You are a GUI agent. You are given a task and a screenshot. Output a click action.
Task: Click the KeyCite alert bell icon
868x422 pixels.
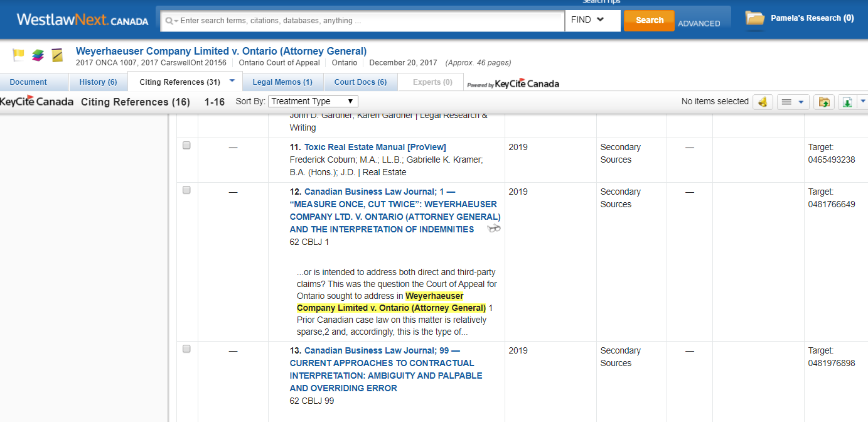(763, 102)
